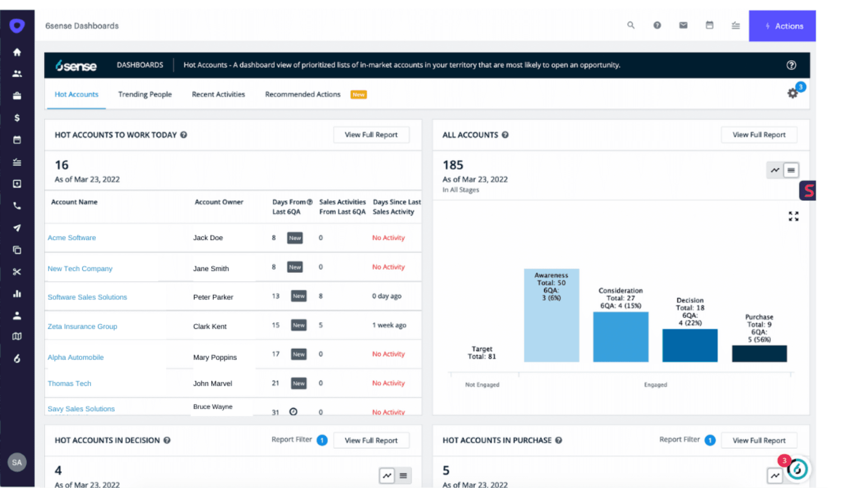Click the scissors icon in sidebar
Screen dimensions: 868x488
[x=17, y=272]
